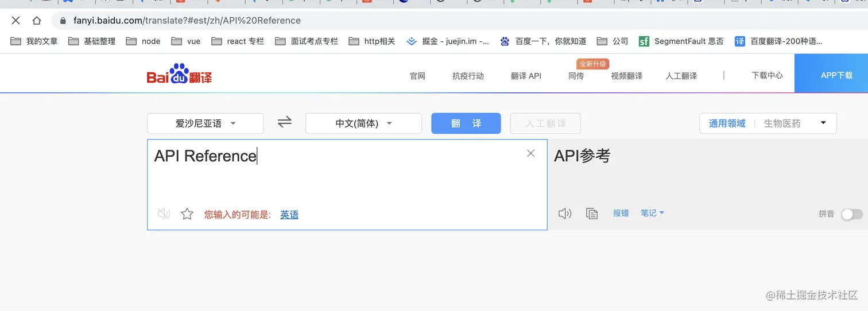
Task: Switch detected language to 英语 link
Action: (x=289, y=215)
